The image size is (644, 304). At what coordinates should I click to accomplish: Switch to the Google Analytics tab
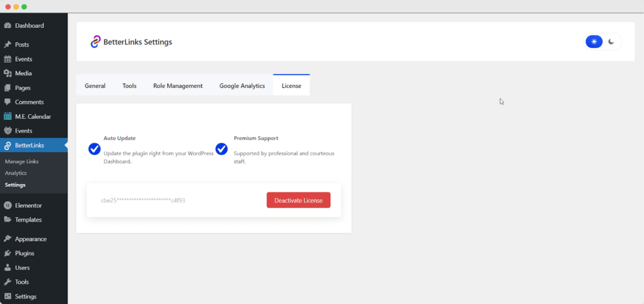242,86
